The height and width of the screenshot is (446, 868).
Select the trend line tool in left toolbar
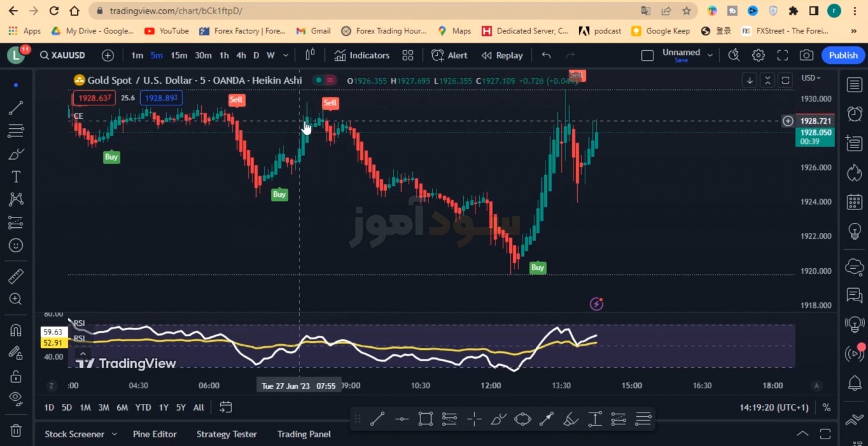tap(16, 108)
